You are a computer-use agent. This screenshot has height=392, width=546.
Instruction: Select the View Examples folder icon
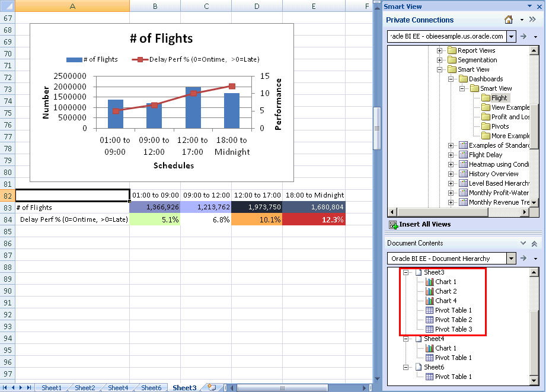point(486,107)
